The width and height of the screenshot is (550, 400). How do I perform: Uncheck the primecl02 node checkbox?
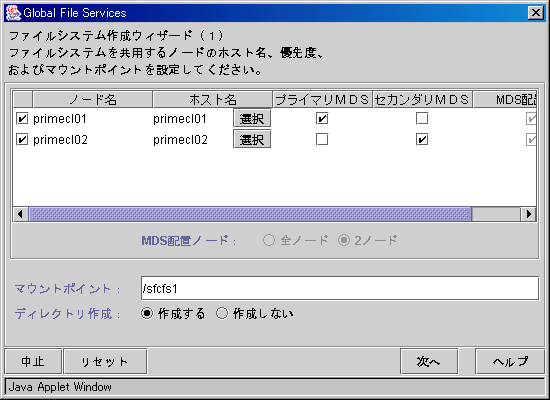coord(22,140)
